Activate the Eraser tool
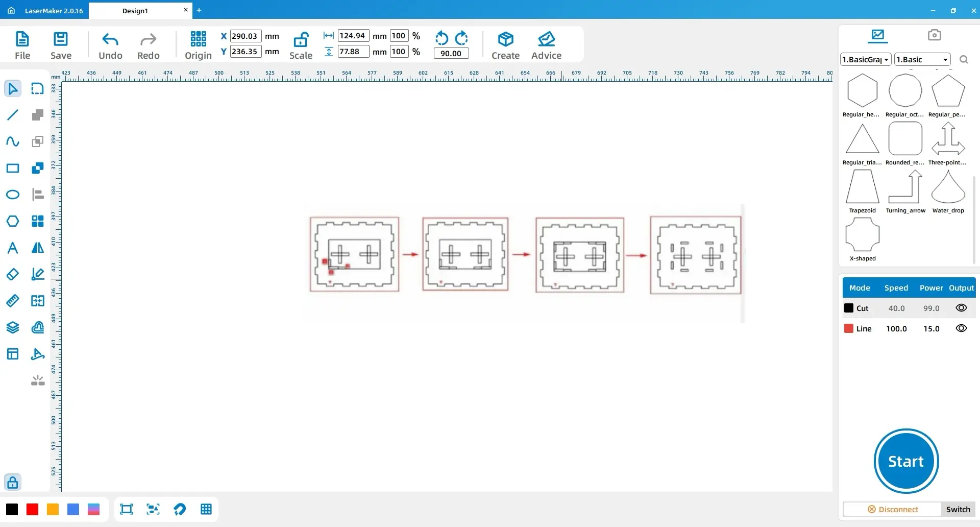This screenshot has height=527, width=980. (13, 274)
